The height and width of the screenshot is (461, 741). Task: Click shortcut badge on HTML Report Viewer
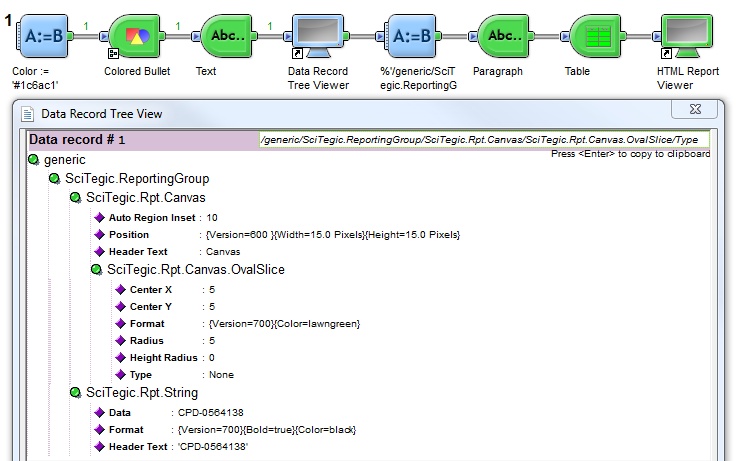666,53
